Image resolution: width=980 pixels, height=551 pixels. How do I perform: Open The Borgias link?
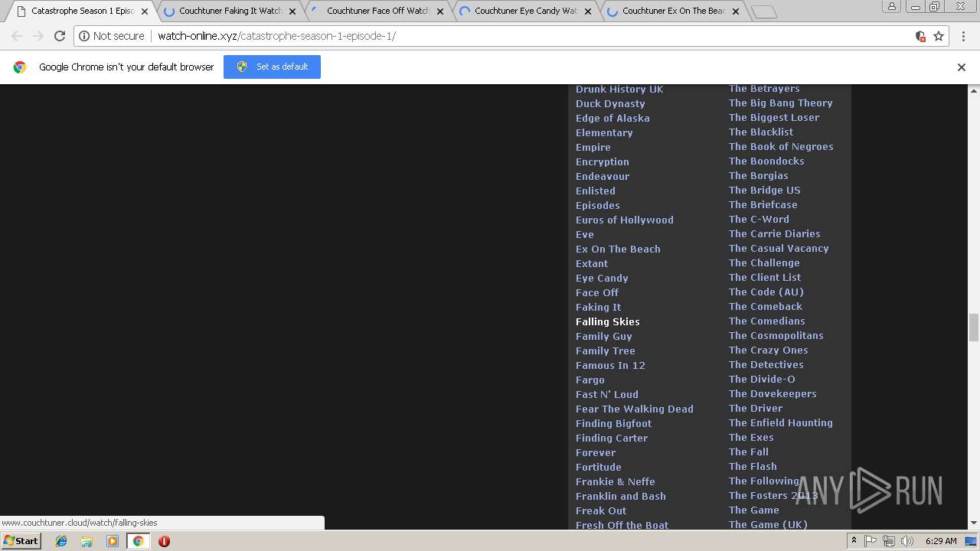758,175
